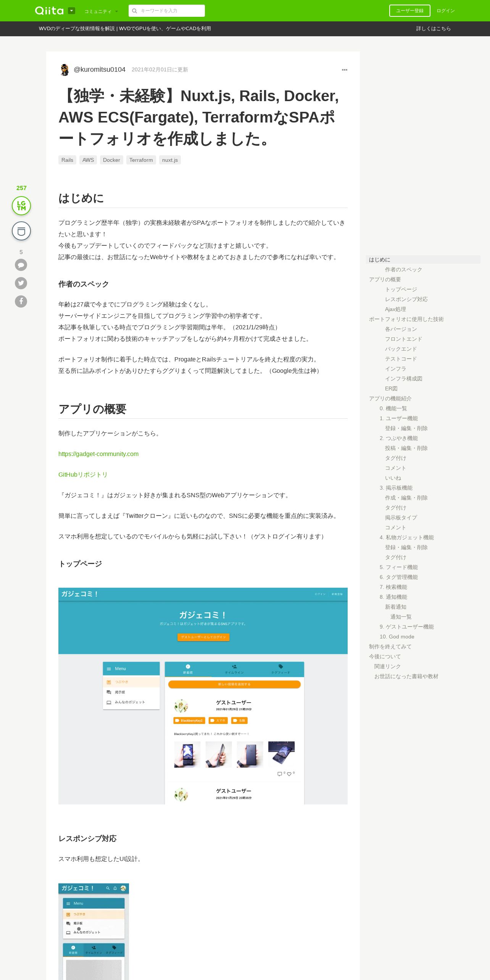
Task: Click the responsive mobile screenshot image
Action: coord(93,932)
